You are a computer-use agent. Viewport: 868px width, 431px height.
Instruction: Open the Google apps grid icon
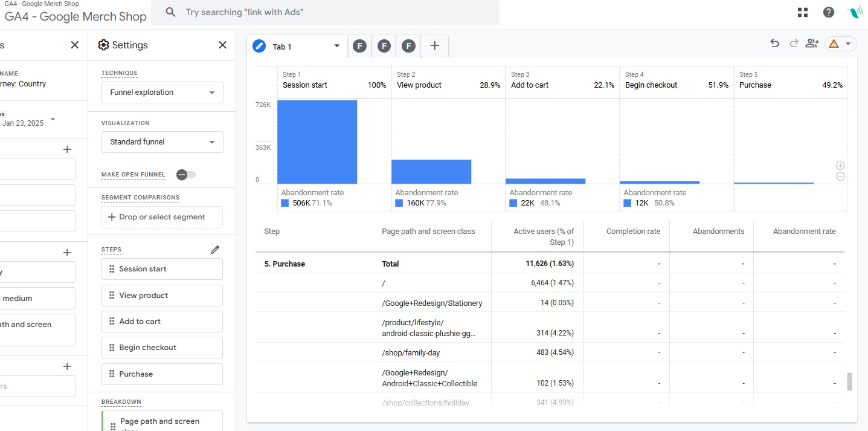[x=803, y=12]
